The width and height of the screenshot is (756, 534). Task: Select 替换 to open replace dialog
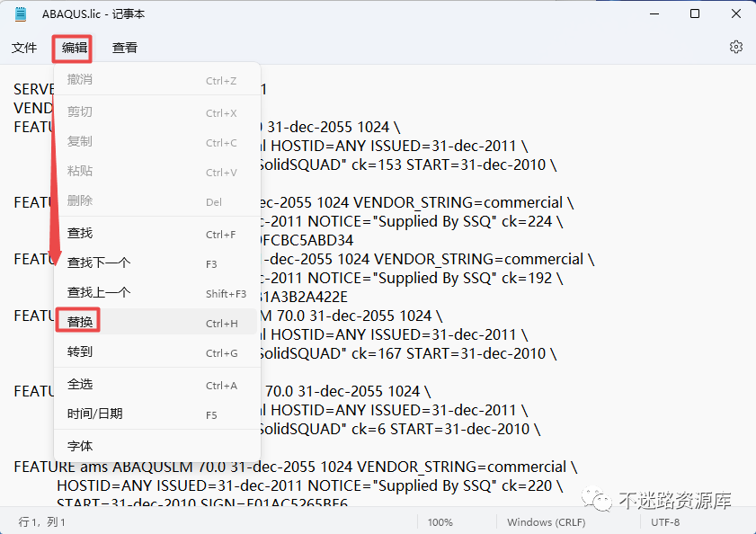point(156,322)
